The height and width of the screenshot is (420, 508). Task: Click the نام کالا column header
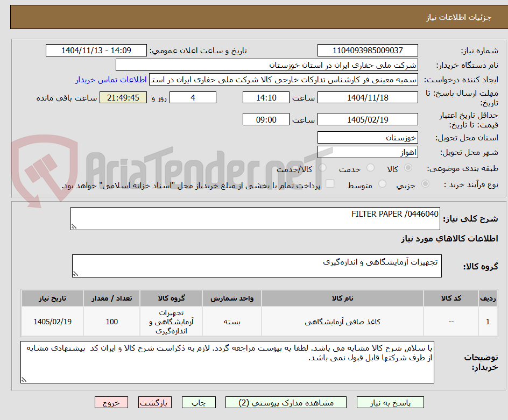(x=342, y=298)
